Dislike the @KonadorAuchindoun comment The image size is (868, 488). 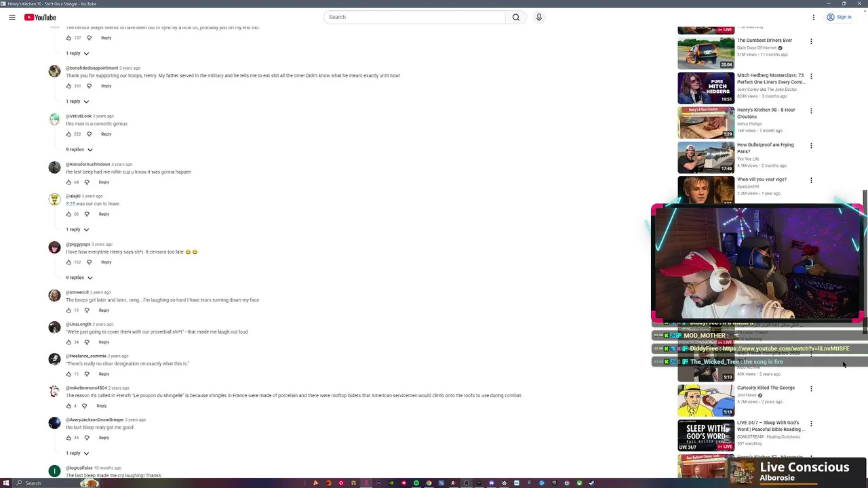(87, 182)
